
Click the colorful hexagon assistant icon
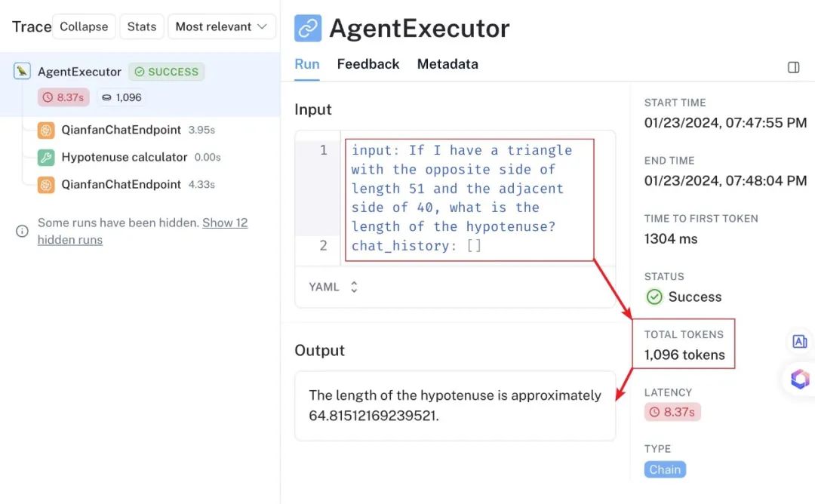tap(800, 379)
